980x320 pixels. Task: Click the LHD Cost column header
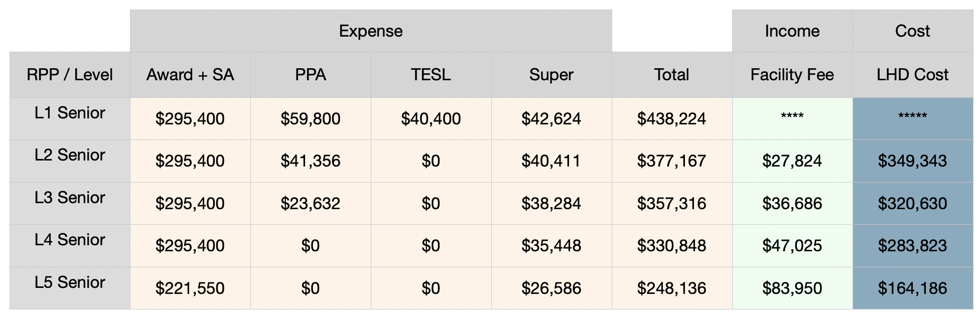click(912, 75)
